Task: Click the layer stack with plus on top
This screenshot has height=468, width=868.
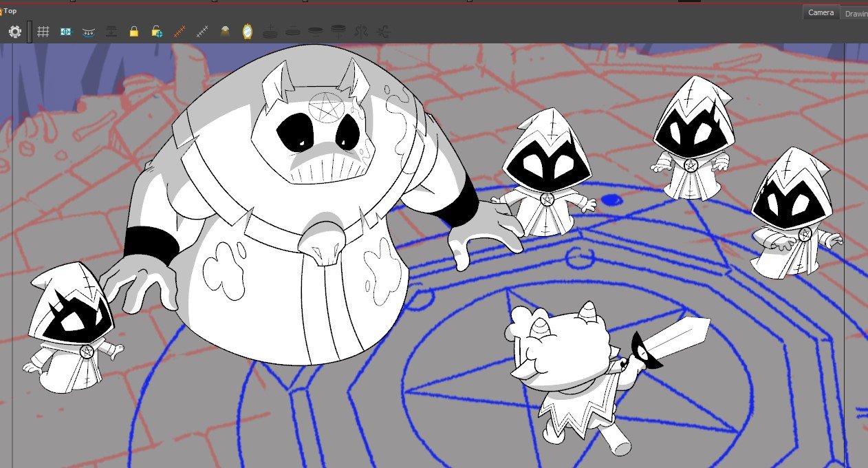Action: click(270, 32)
